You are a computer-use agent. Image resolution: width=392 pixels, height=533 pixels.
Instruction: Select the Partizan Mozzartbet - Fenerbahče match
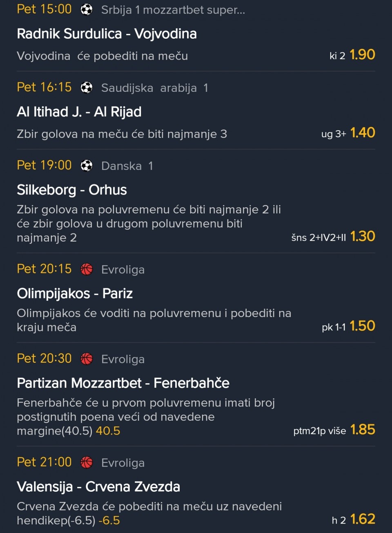pos(123,383)
